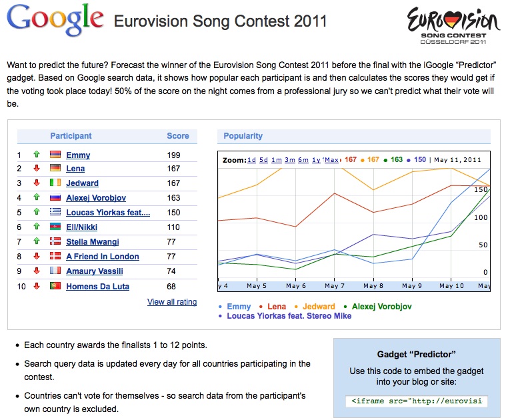Image resolution: width=512 pixels, height=420 pixels.
Task: Click the Google logo
Action: pos(56,21)
